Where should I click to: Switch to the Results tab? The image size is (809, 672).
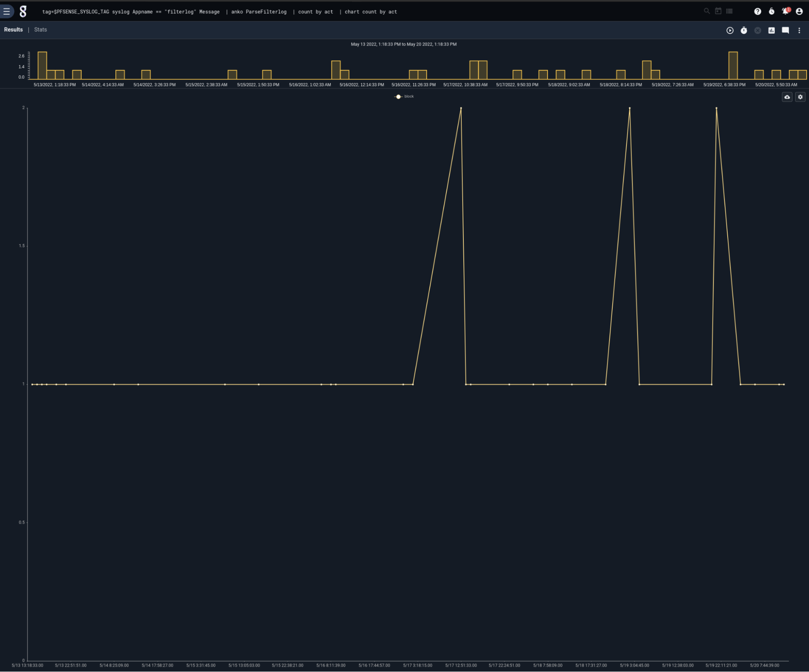[x=13, y=30]
